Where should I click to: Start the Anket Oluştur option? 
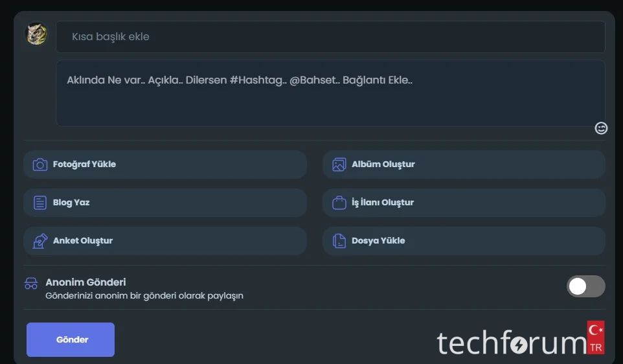tap(83, 241)
